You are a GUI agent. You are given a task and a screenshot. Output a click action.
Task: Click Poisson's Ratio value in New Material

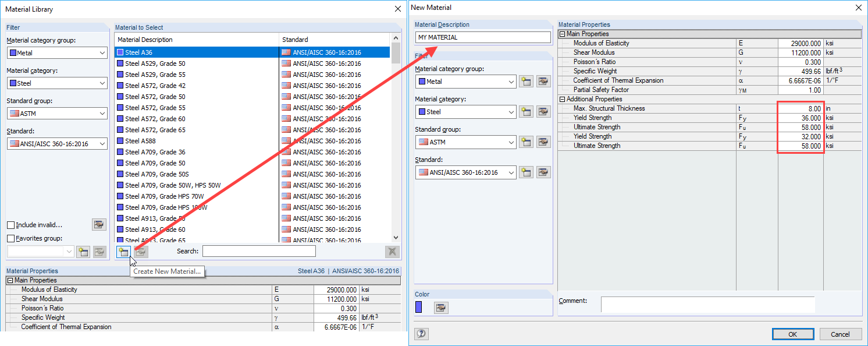801,62
